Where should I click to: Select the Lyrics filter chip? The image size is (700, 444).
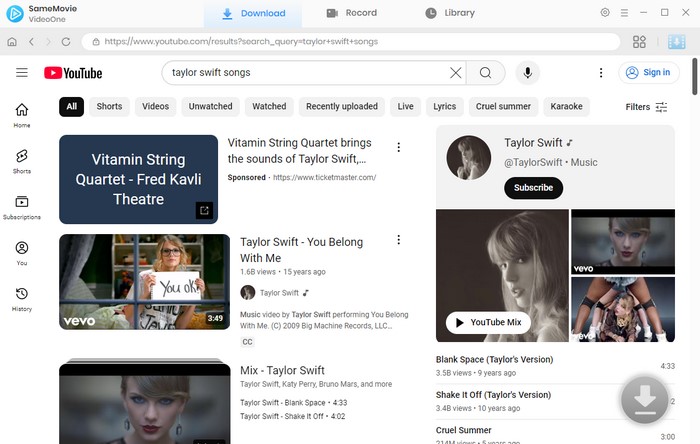coord(445,107)
